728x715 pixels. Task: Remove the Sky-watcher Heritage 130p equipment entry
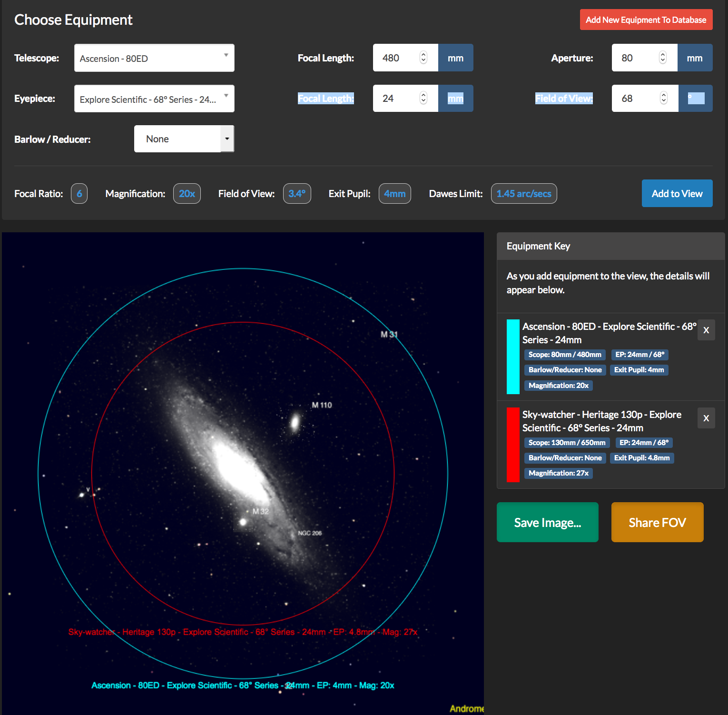(x=706, y=418)
